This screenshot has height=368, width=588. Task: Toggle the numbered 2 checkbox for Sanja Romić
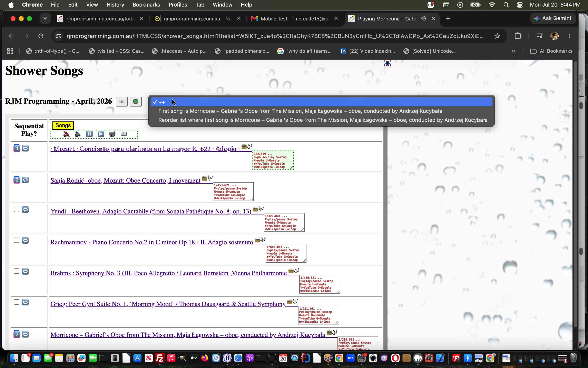[17, 180]
